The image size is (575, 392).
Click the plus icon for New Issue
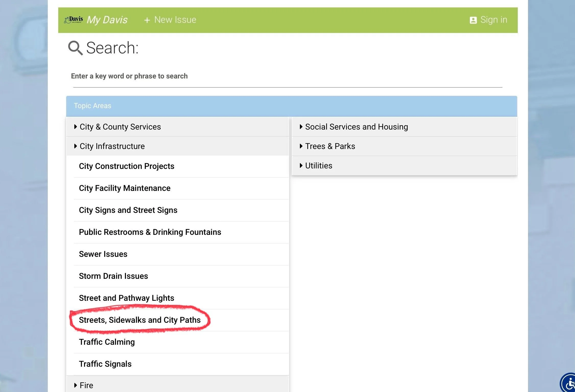pyautogui.click(x=147, y=20)
